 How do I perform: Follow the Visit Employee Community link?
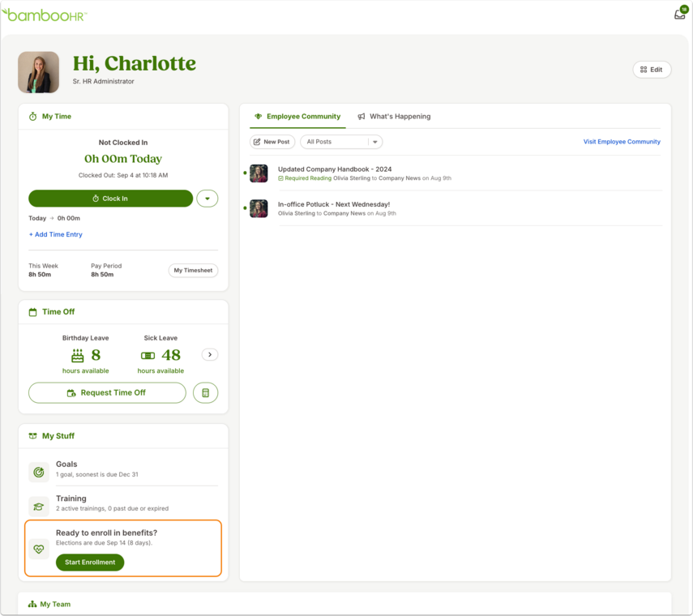(622, 142)
